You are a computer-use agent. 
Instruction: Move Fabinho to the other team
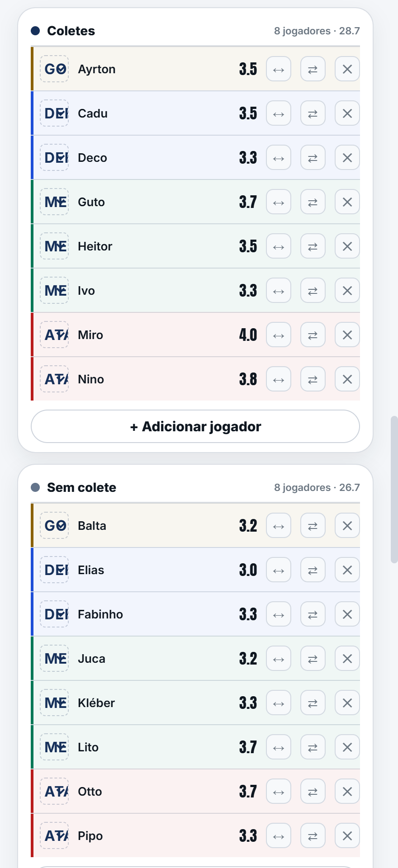click(279, 614)
